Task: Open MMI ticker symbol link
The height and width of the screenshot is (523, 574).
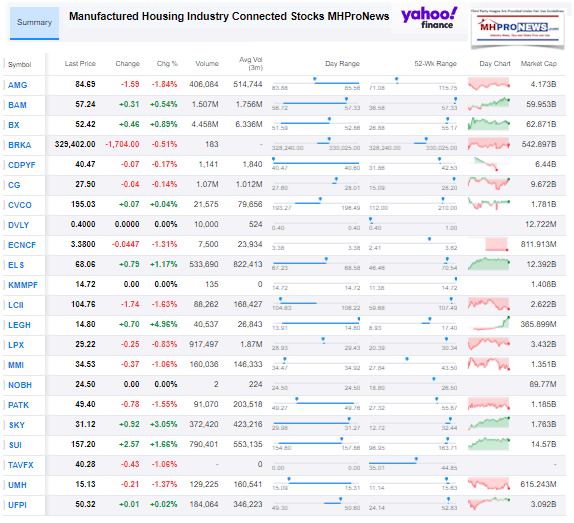Action: coord(16,365)
